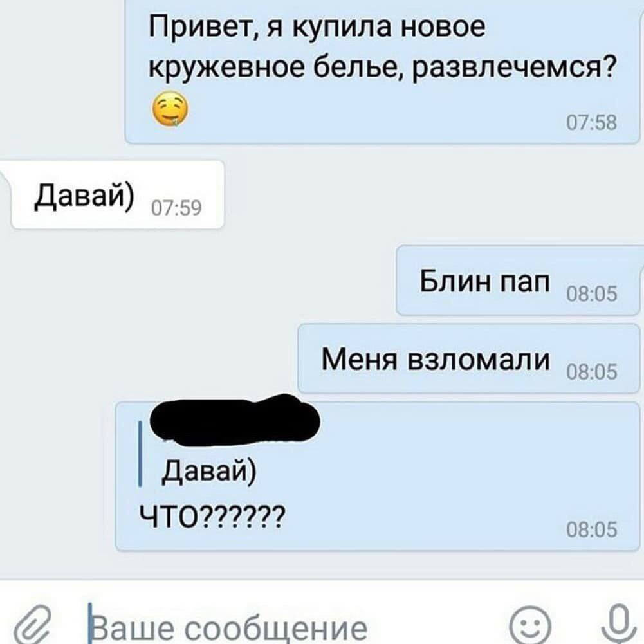Viewport: 644px width, 644px height.
Task: Click the 'Ваше сообщение' message input field
Action: 288,627
